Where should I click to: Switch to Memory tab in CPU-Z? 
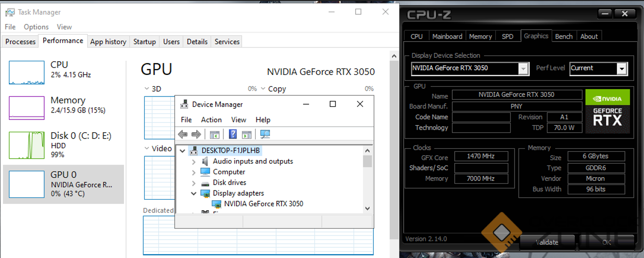(481, 36)
